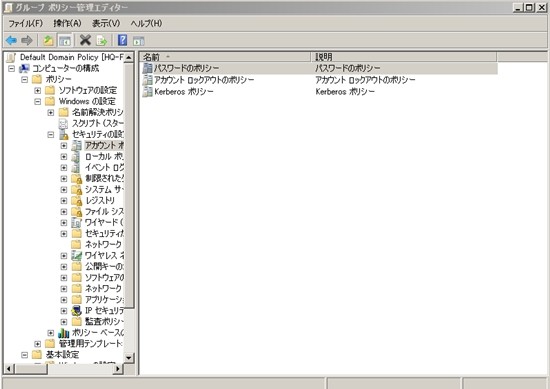The width and height of the screenshot is (550, 389).
Task: Expand the ローカル ポリシー node
Action: pos(63,157)
